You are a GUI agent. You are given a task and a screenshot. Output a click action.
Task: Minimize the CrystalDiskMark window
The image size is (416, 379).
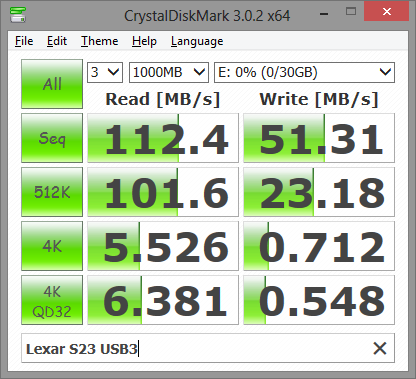pyautogui.click(x=324, y=13)
